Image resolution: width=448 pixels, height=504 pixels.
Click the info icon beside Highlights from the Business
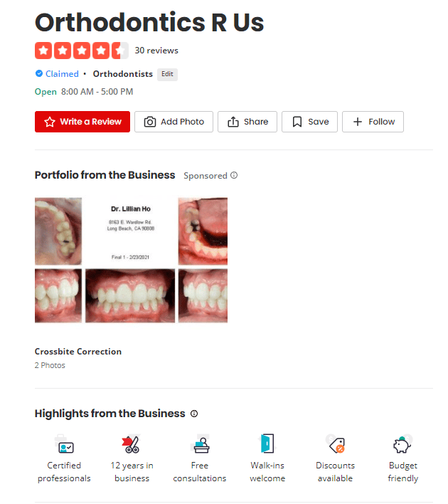pyautogui.click(x=194, y=414)
